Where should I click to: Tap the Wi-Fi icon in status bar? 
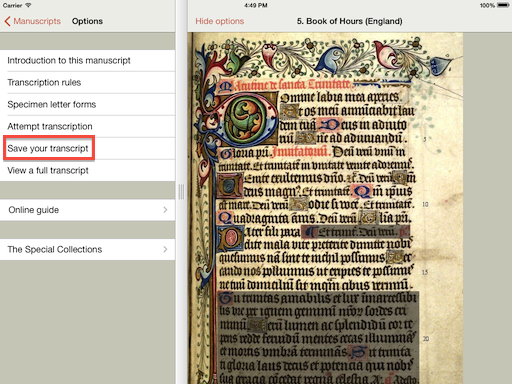click(x=28, y=5)
